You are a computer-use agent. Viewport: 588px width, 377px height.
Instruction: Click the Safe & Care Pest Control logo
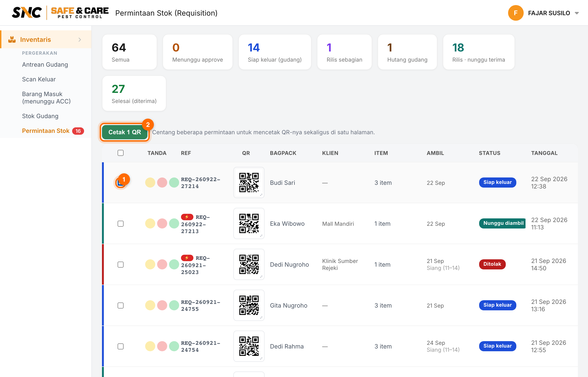point(80,13)
